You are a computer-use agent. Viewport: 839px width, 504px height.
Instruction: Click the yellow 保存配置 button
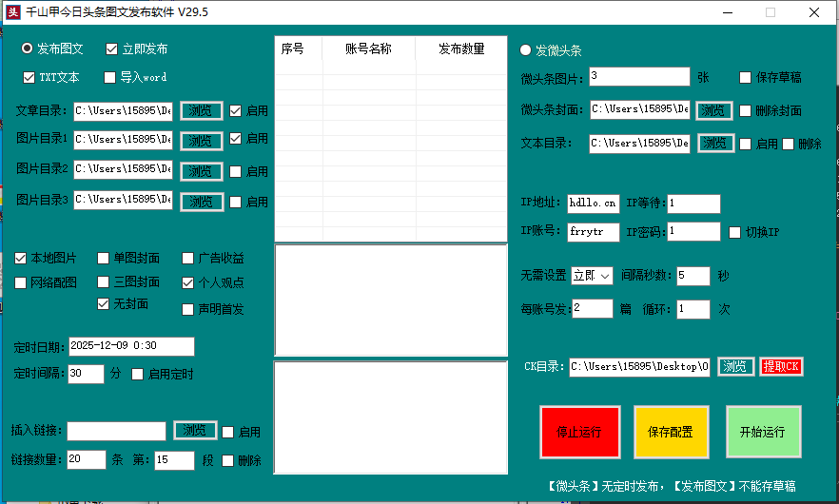671,432
